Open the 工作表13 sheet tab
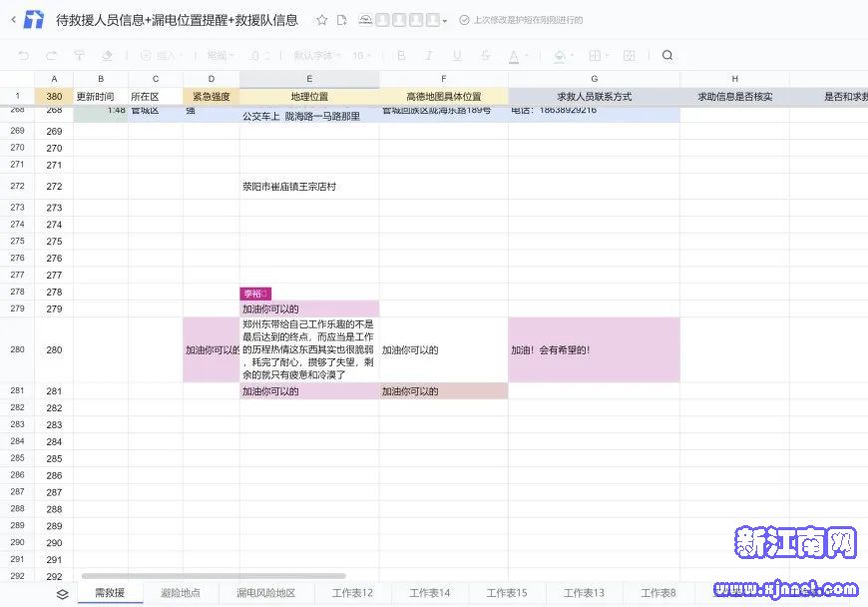Image resolution: width=868 pixels, height=607 pixels. click(x=584, y=593)
